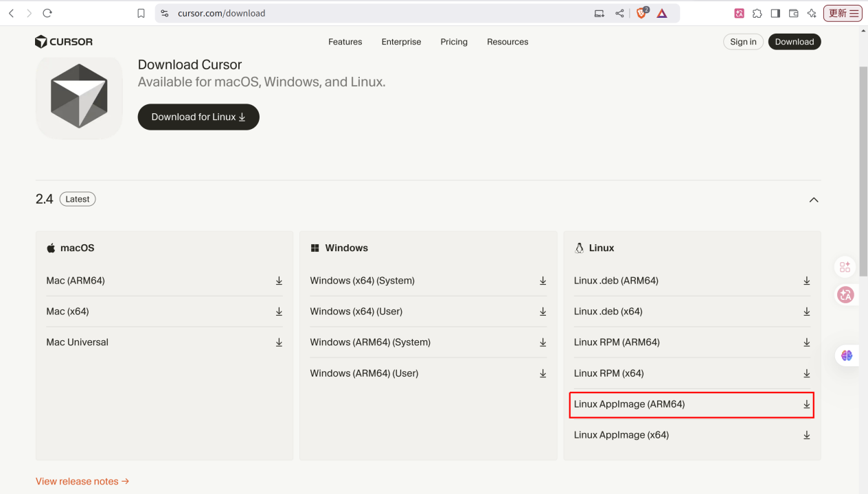Viewport: 868px width, 494px height.
Task: Open View release notes link
Action: 82,482
